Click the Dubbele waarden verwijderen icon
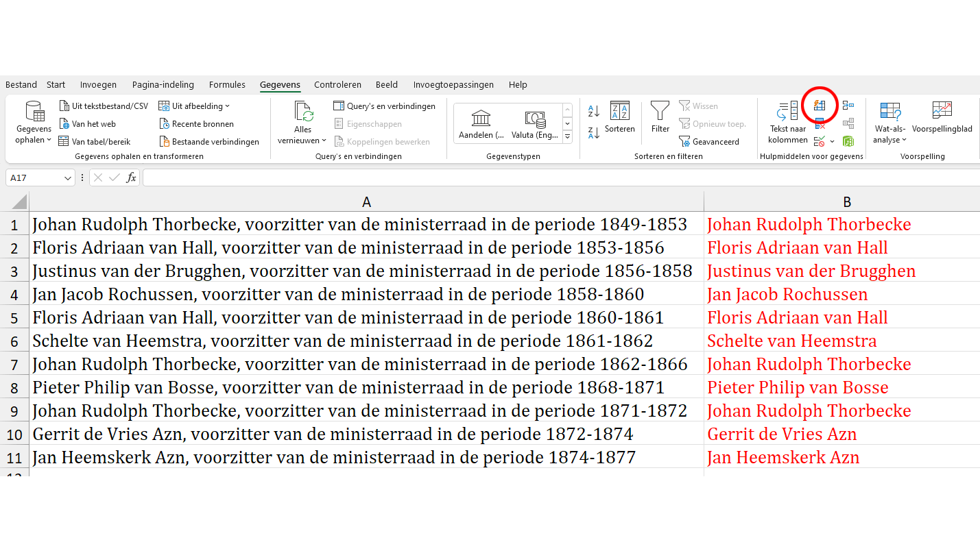980x551 pixels. pos(820,123)
